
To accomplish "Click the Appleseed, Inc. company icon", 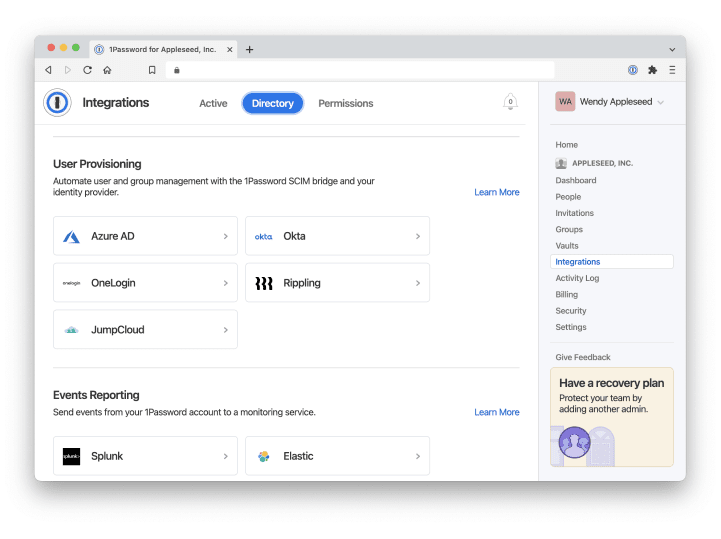I will click(561, 163).
